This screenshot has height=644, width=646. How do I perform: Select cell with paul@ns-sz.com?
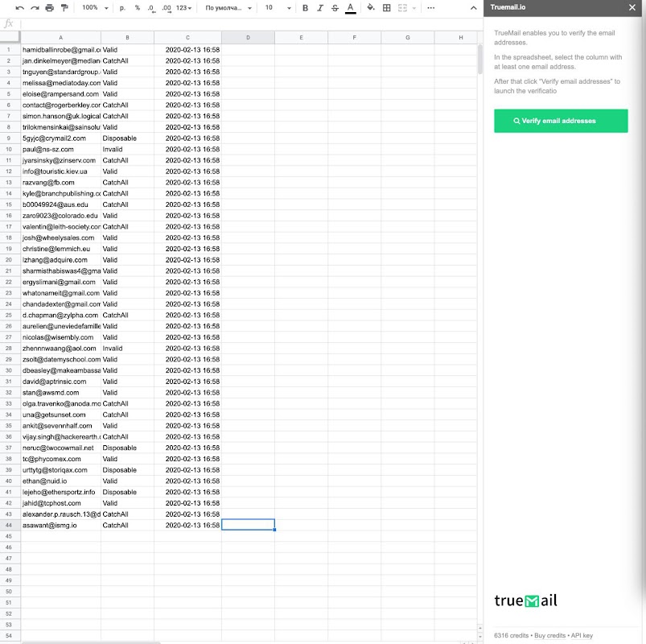pos(60,149)
